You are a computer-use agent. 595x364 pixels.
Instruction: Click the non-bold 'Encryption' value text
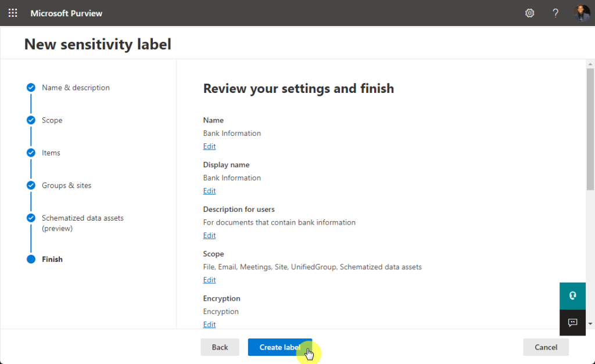click(221, 312)
